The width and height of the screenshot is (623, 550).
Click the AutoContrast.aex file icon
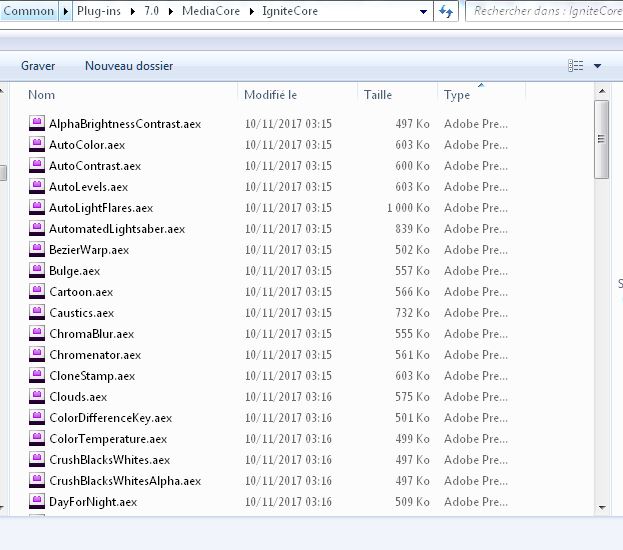click(x=37, y=165)
